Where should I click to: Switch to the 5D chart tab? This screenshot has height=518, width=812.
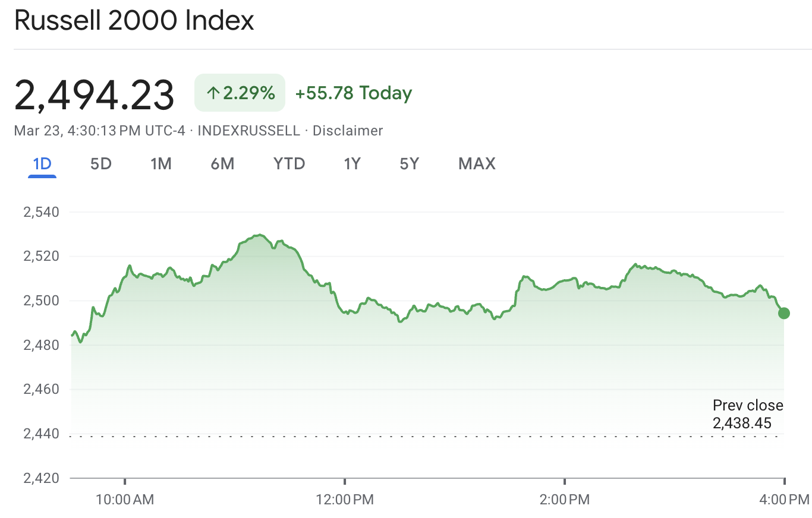101,163
